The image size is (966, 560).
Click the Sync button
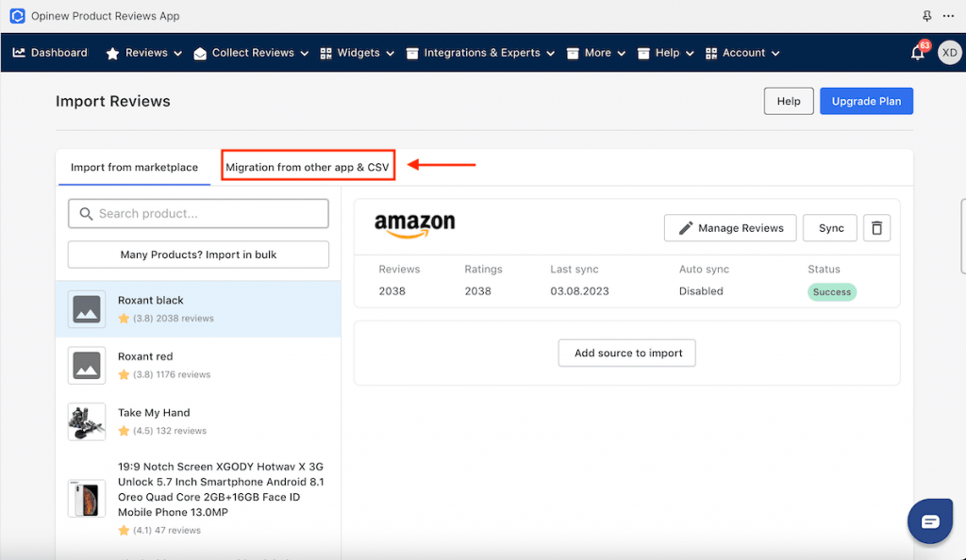pyautogui.click(x=830, y=228)
